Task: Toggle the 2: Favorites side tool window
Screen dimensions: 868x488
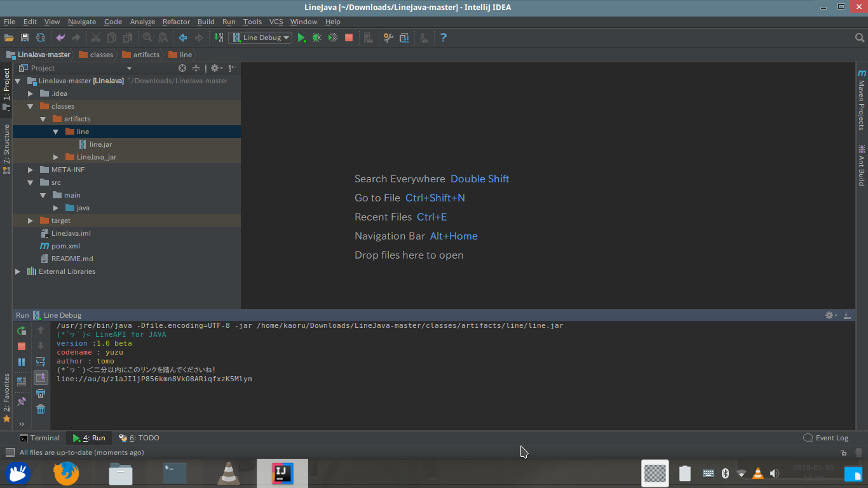Action: (x=6, y=398)
